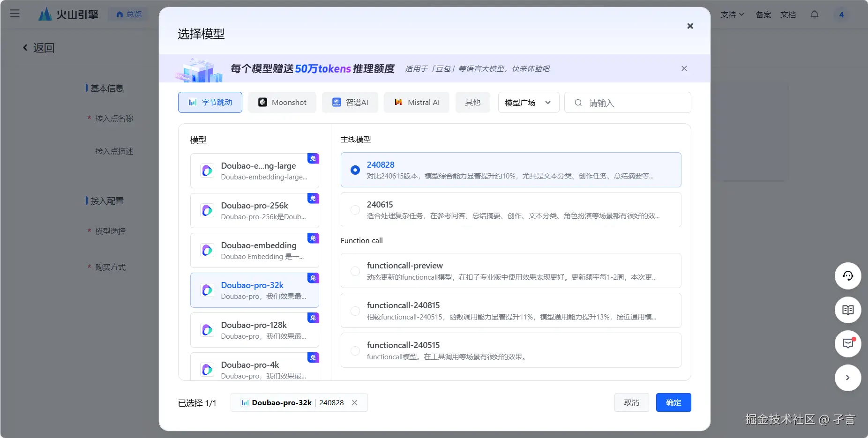The height and width of the screenshot is (438, 868).
Task: Select the 240615 model version radio
Action: 355,210
